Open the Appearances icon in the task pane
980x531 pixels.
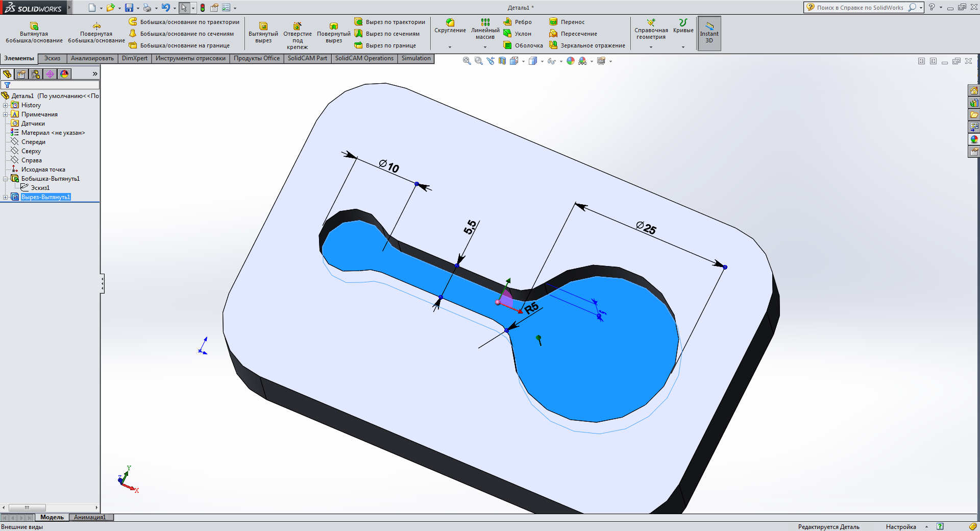click(x=974, y=139)
